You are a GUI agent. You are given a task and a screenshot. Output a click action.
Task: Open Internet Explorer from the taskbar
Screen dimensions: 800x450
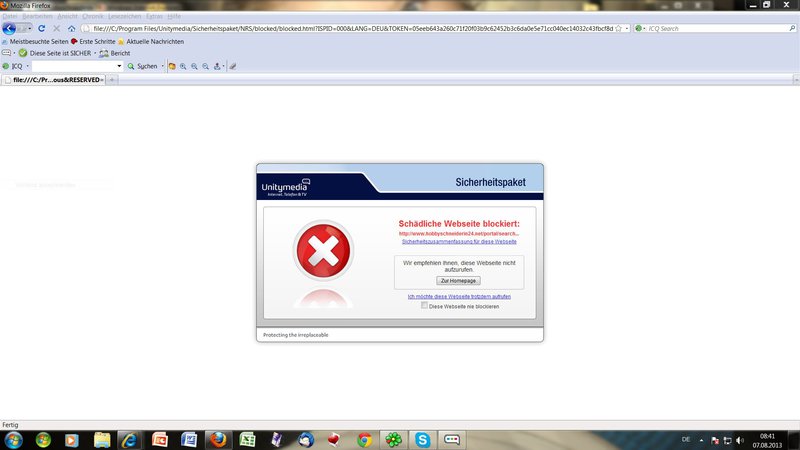pyautogui.click(x=130, y=440)
